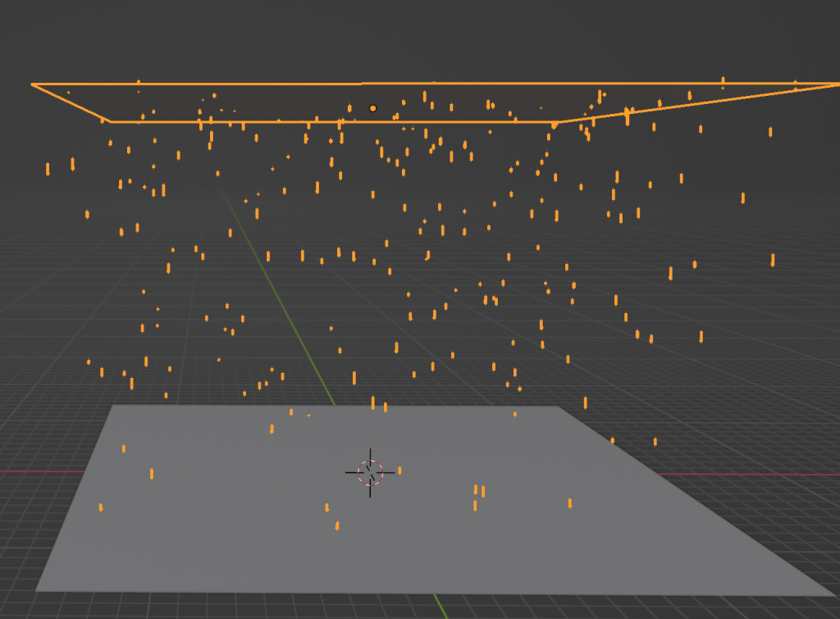Click the front-right corner of the orange emitter outline

pyautogui.click(x=559, y=122)
